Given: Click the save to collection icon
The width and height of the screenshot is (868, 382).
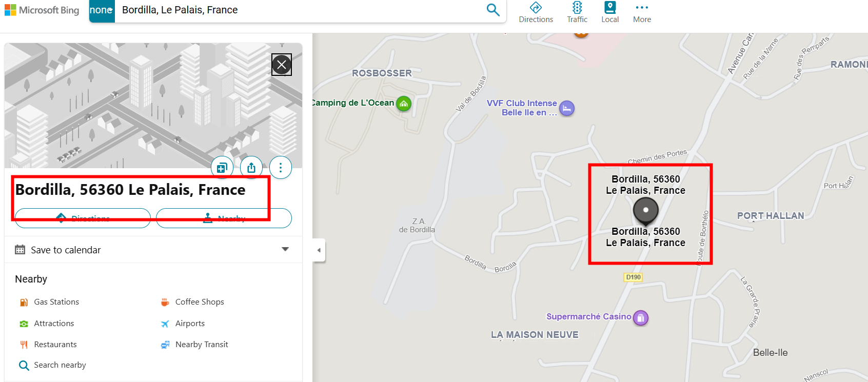Looking at the screenshot, I should click(222, 168).
